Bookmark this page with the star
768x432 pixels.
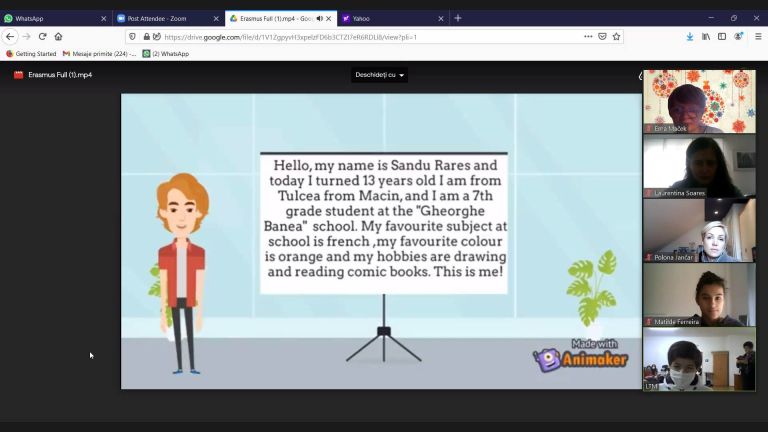pos(616,37)
